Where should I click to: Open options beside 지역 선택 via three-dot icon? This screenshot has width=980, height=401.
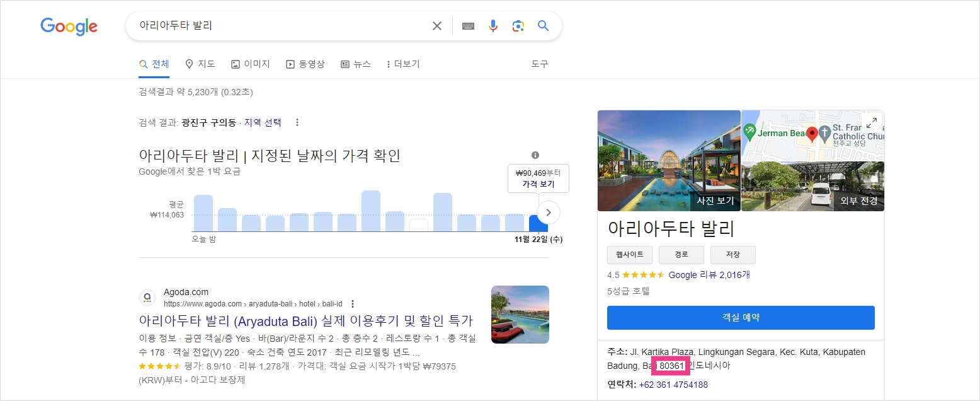[x=297, y=122]
